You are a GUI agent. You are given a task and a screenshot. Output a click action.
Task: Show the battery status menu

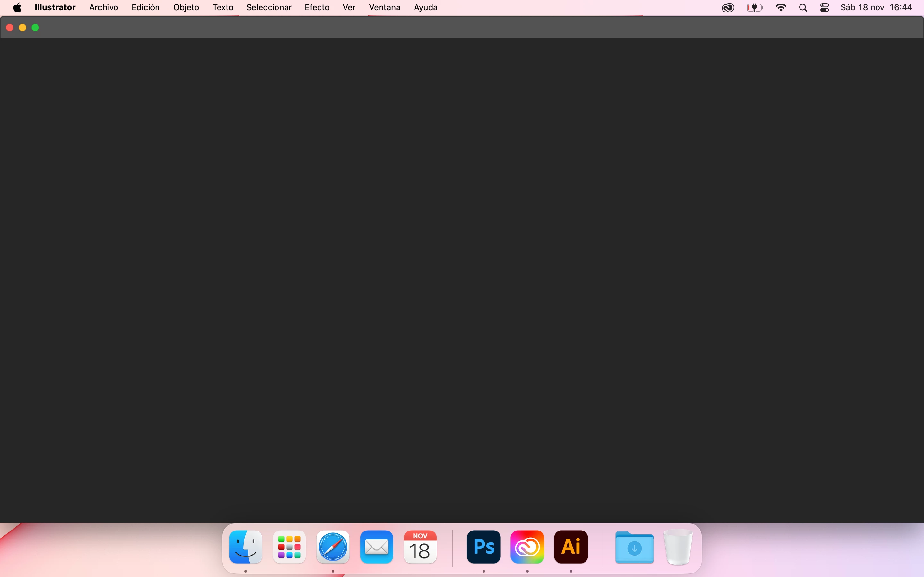pos(755,8)
